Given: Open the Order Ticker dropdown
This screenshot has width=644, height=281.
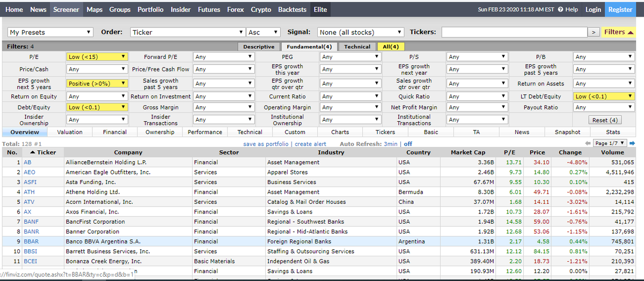Looking at the screenshot, I should tap(188, 32).
